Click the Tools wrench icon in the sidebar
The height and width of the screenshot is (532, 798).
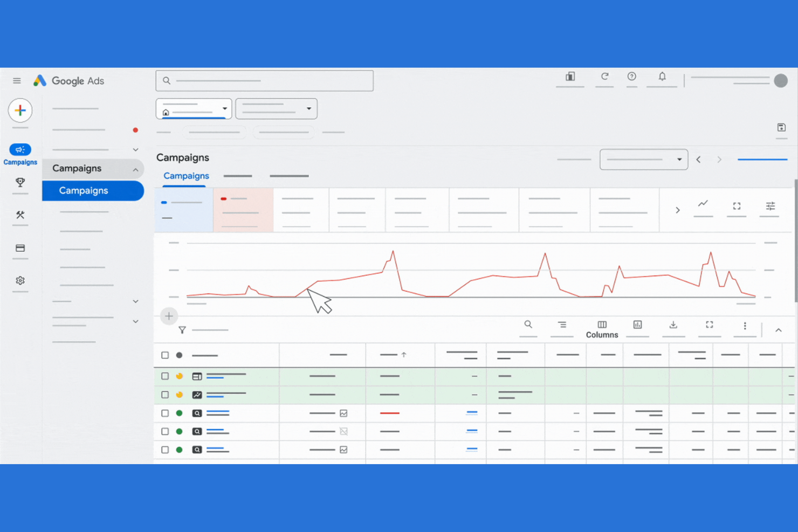[20, 216]
